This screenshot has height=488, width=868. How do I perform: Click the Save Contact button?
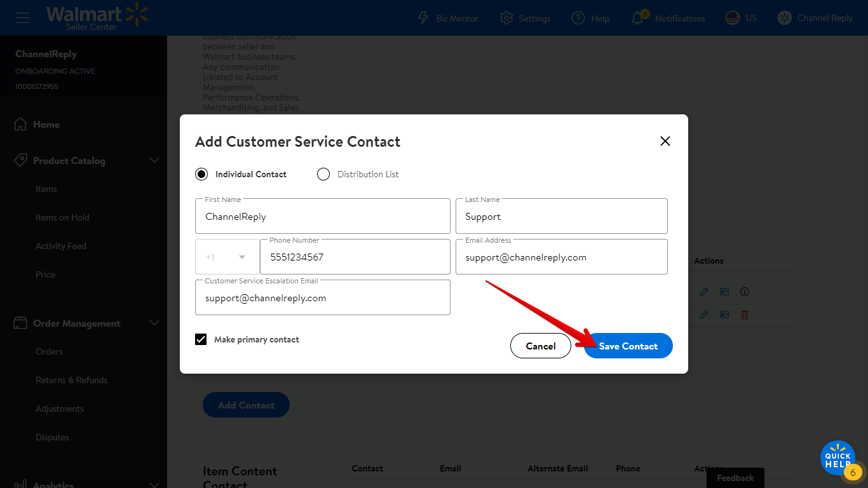(628, 346)
